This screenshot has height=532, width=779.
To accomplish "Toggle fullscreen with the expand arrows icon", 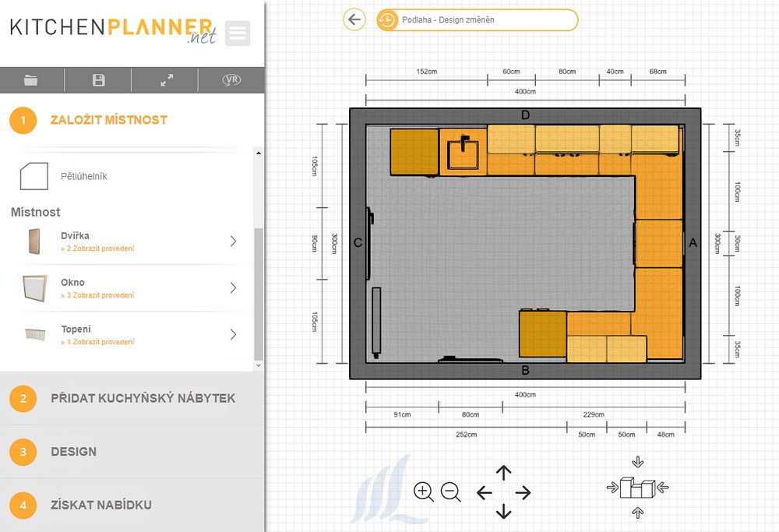I will click(167, 80).
